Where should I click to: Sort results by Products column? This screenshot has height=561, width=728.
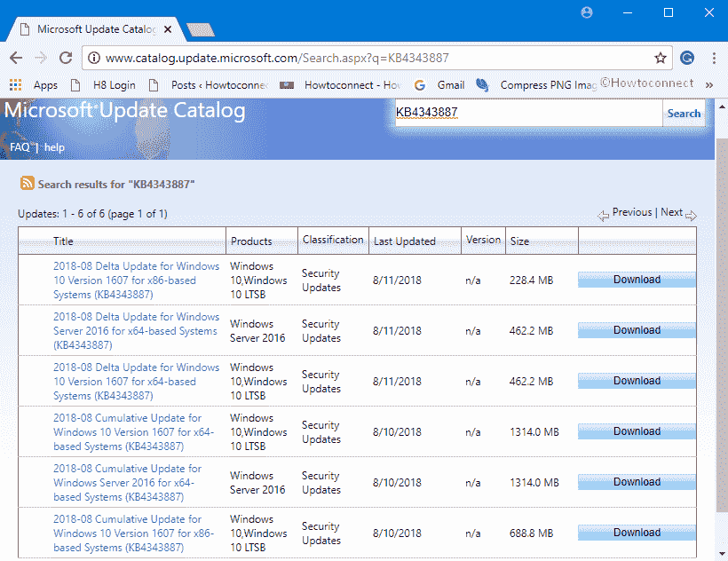(x=251, y=241)
